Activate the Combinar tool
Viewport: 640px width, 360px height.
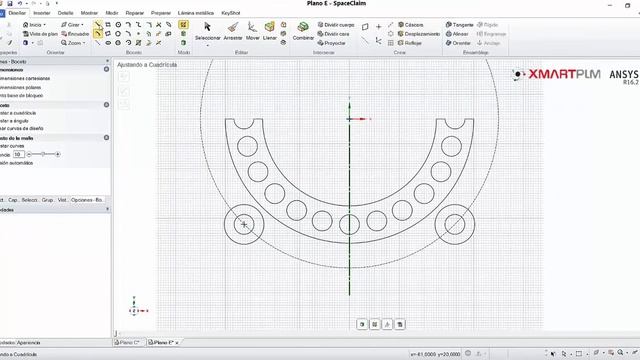(303, 31)
